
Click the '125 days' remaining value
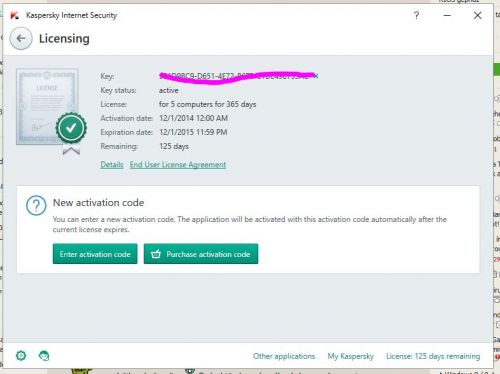pos(174,146)
